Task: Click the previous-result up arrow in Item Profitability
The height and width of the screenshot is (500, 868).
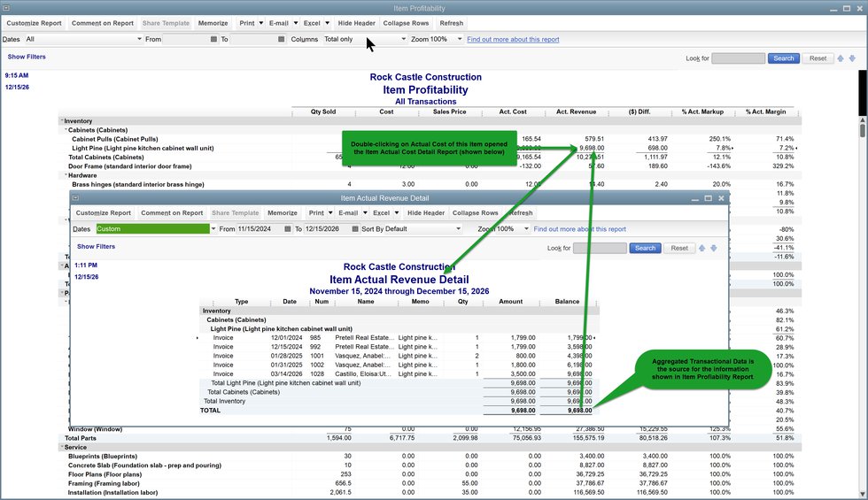Action: point(841,58)
